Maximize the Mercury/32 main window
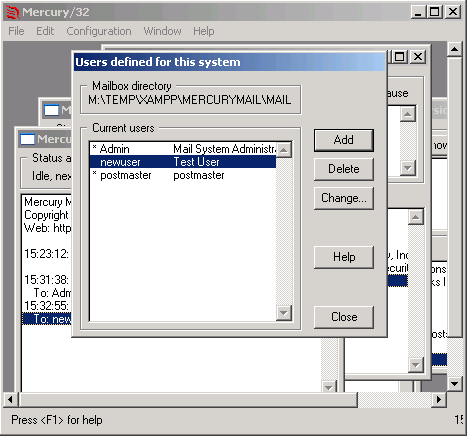Viewport: 467px width, 436px height. coord(435,12)
